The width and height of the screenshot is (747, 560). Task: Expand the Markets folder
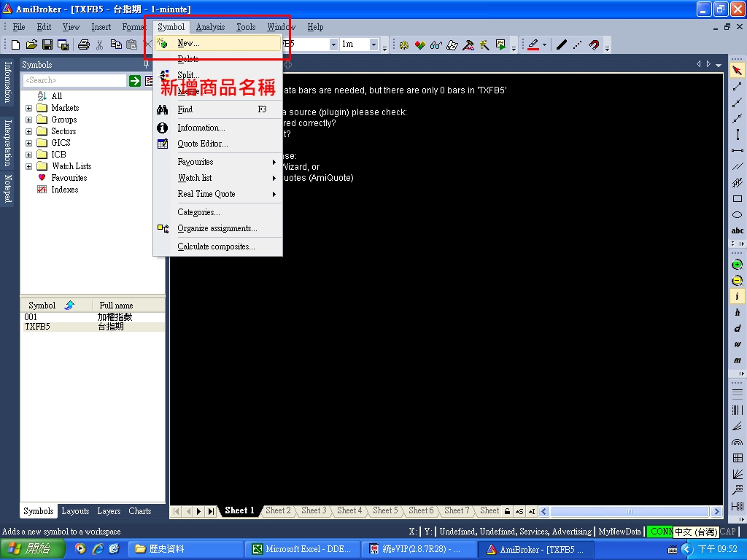28,108
